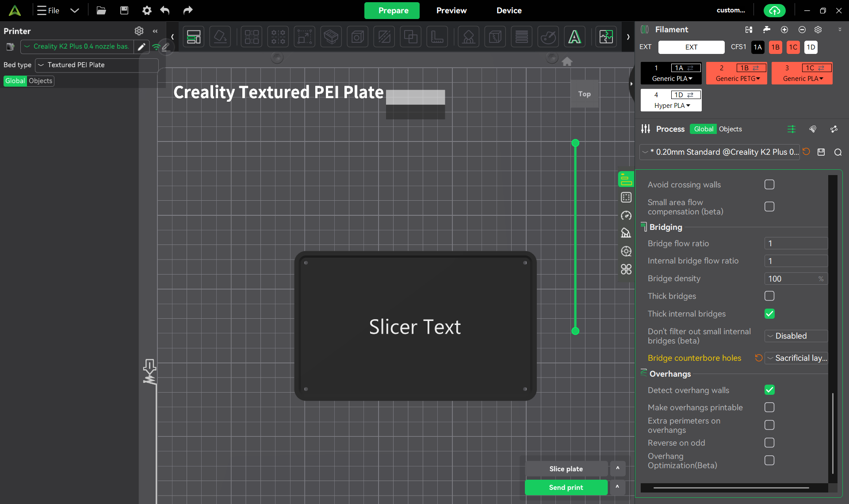Click the save process preset icon
849x504 pixels.
click(x=821, y=152)
